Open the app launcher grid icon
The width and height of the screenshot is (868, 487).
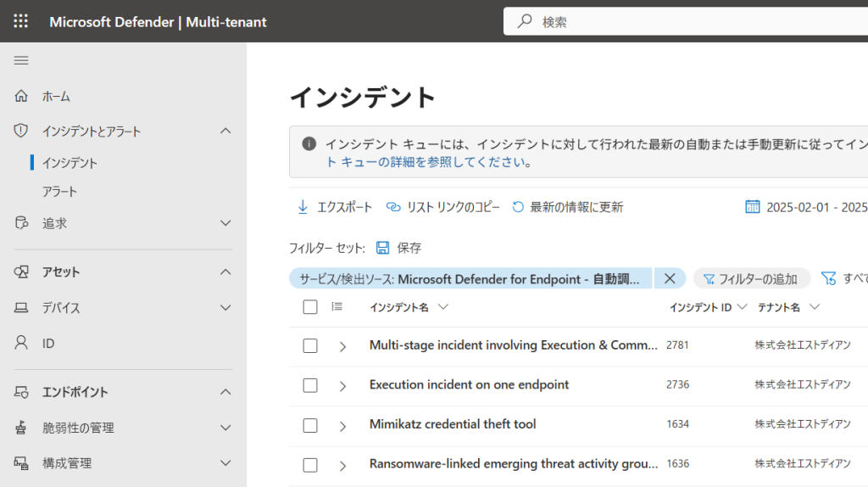point(20,21)
